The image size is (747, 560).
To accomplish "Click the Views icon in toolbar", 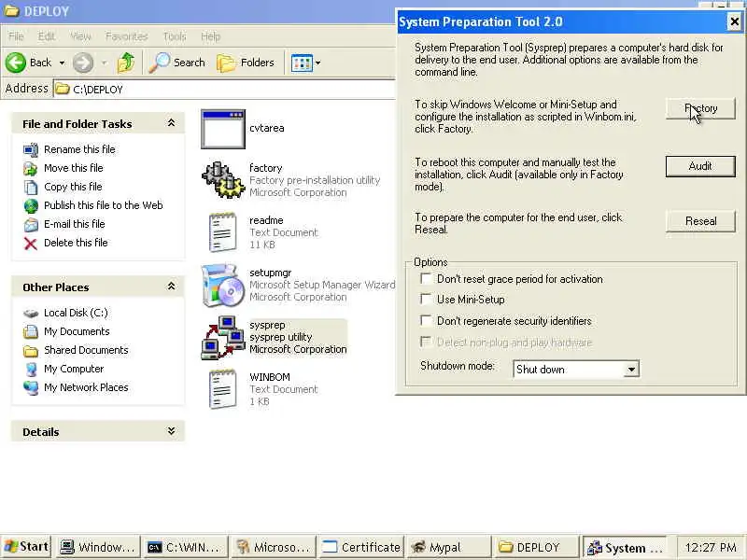I will 302,63.
